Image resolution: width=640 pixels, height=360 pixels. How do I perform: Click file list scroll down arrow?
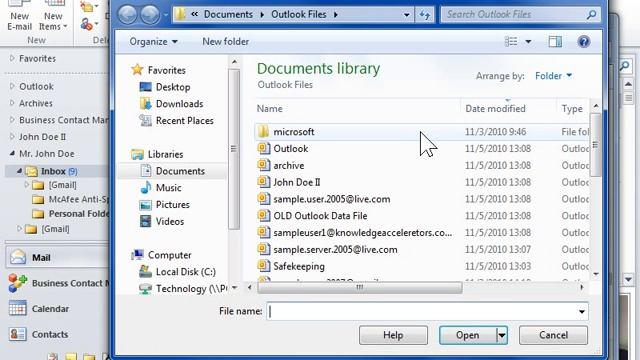596,274
